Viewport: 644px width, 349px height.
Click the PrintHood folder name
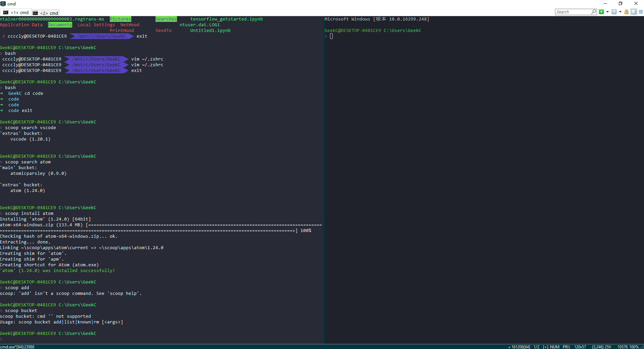(122, 31)
